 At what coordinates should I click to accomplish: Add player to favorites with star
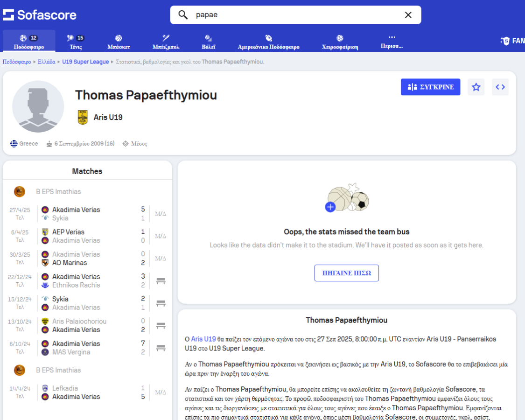coord(476,87)
